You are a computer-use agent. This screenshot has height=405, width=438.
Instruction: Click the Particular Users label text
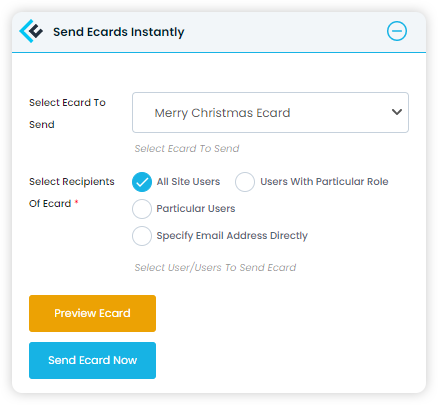[196, 209]
